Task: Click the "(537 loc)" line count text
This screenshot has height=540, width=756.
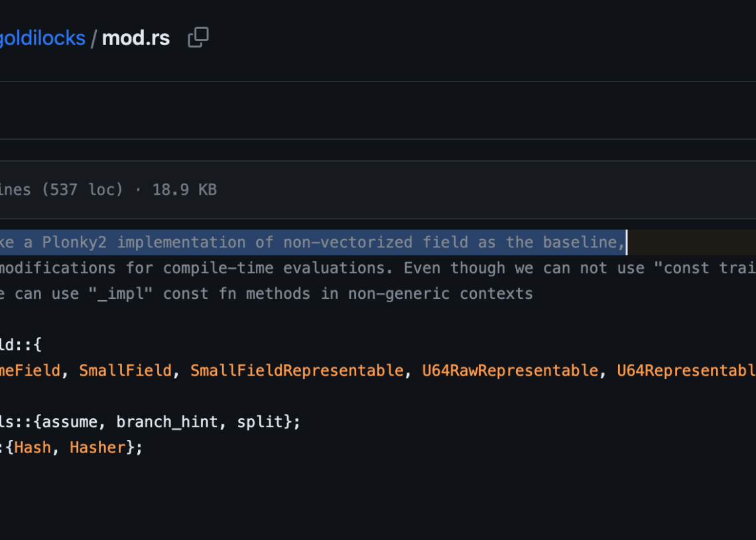Action: (83, 189)
